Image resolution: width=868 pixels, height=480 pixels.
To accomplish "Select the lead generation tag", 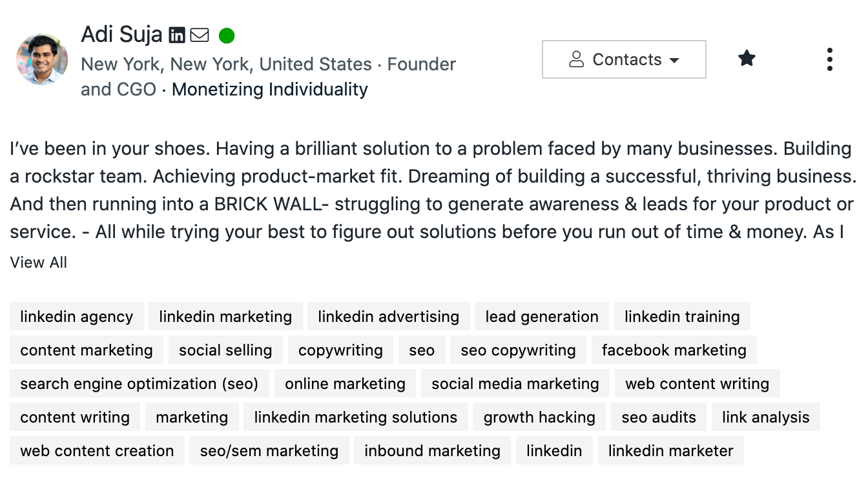I will click(x=542, y=317).
